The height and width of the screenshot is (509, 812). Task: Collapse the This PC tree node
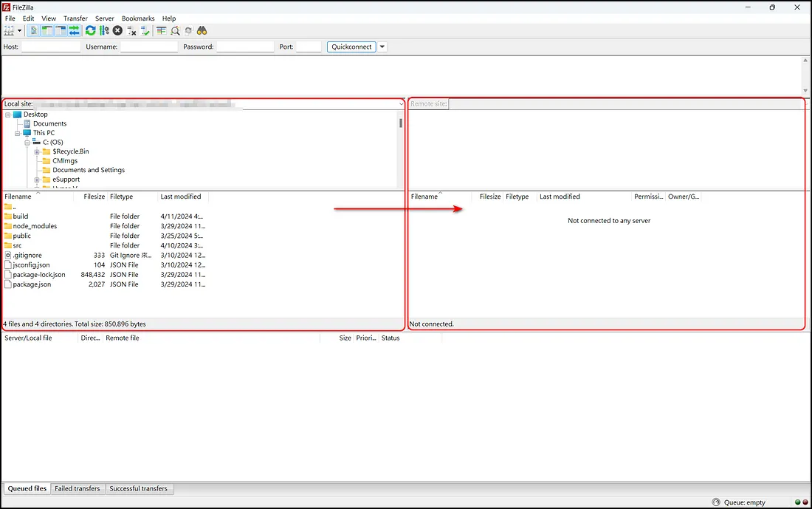pos(17,133)
